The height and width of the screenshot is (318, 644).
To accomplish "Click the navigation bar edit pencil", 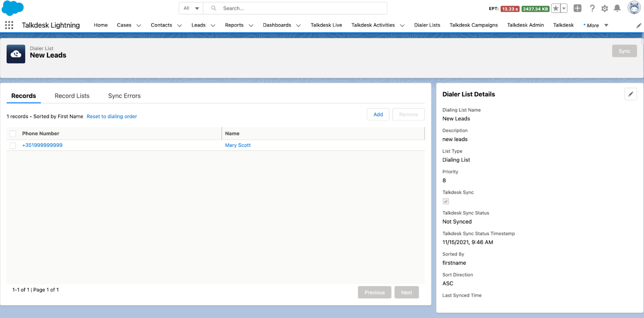I will click(x=639, y=25).
